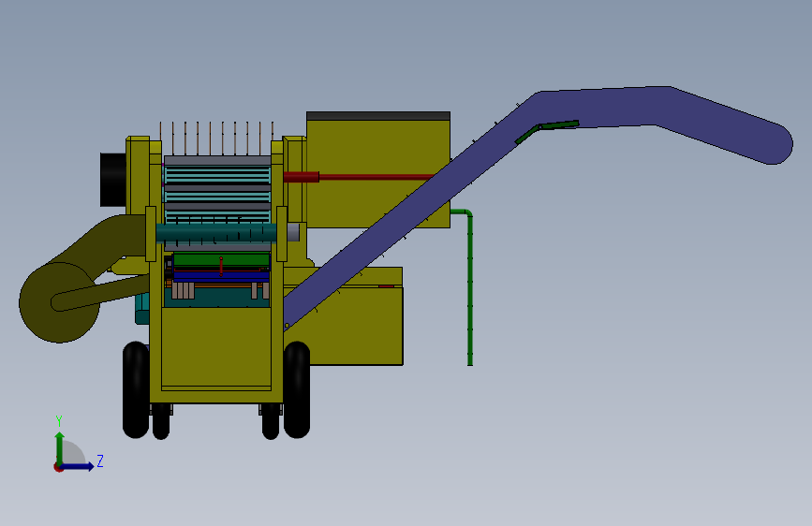The image size is (812, 526).
Task: Select the front yellow panel between wheels
Action: tap(216, 349)
